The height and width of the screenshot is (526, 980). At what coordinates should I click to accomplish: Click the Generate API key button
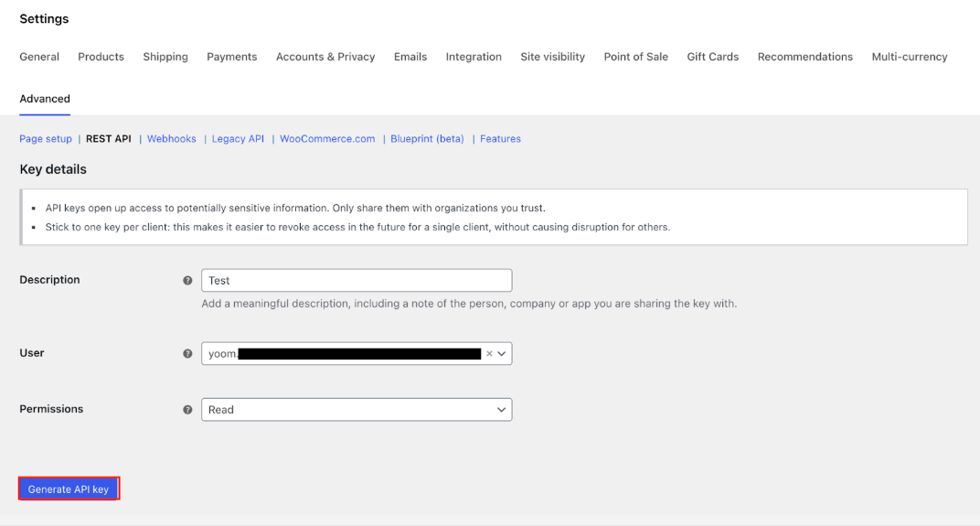(x=69, y=489)
